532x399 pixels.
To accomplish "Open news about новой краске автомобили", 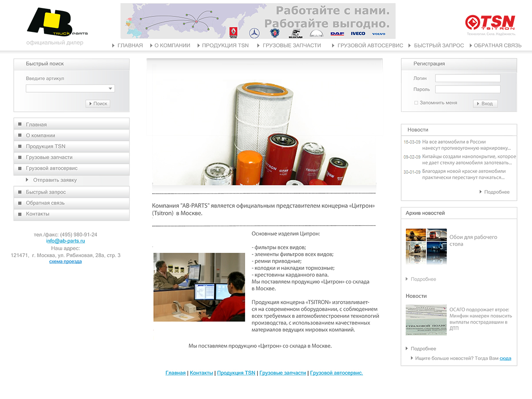I will click(x=464, y=174).
